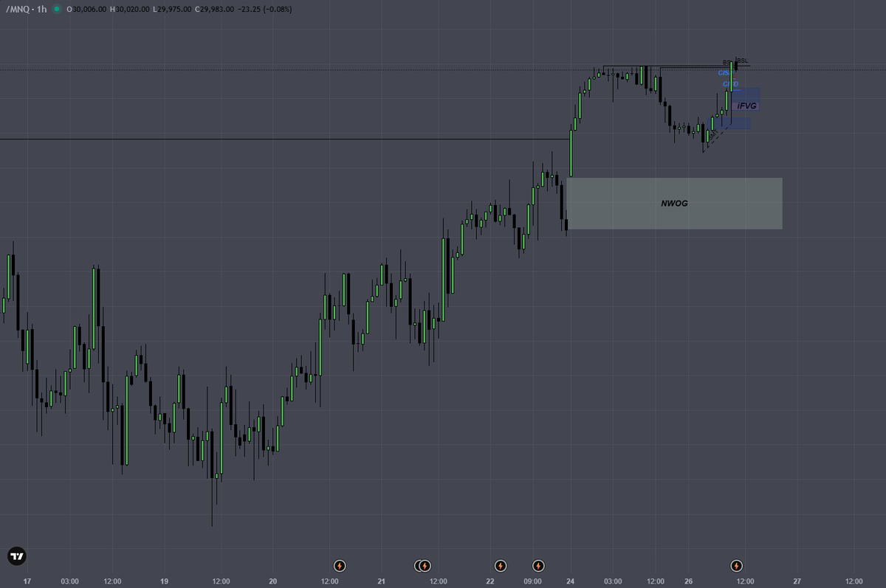The height and width of the screenshot is (588, 886).
Task: Click the date label 19 on the time axis
Action: pos(165,581)
